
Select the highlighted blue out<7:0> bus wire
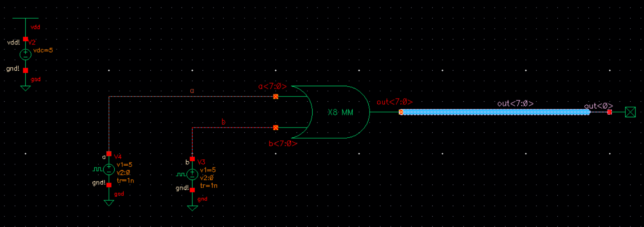(x=496, y=112)
